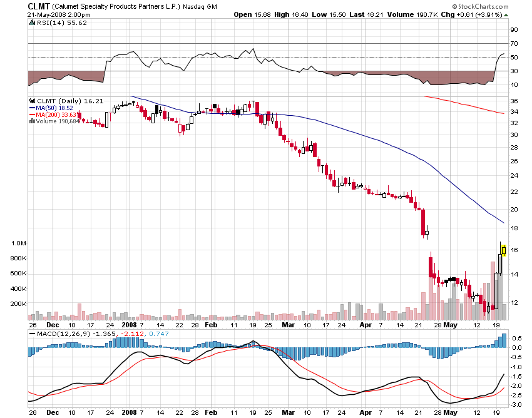Click the black line marker before MACD(12,26,9)
532x418 pixels.
[x=32, y=334]
